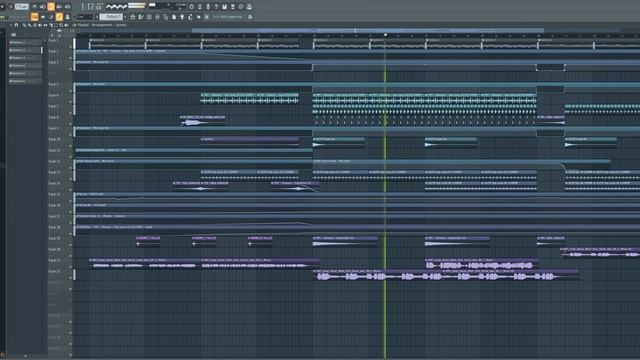The height and width of the screenshot is (360, 640).
Task: Select the Mute tool in playlist toolbar
Action: point(40,25)
